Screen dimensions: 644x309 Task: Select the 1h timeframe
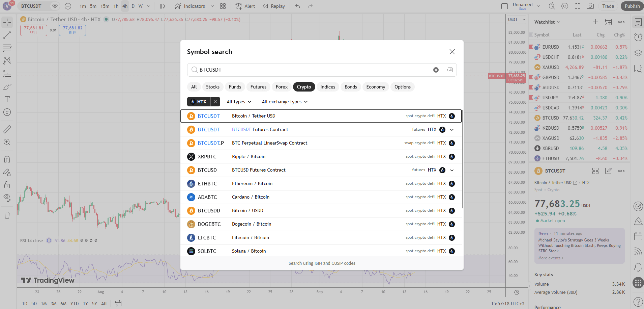116,6
